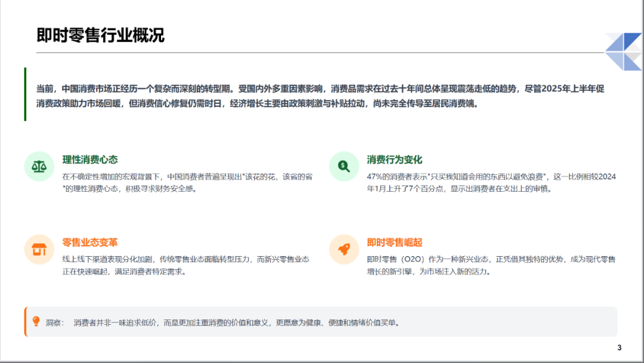Click the paragraph about 该花的花，该省的省
Image resolution: width=644 pixels, height=363 pixels.
pos(187,182)
